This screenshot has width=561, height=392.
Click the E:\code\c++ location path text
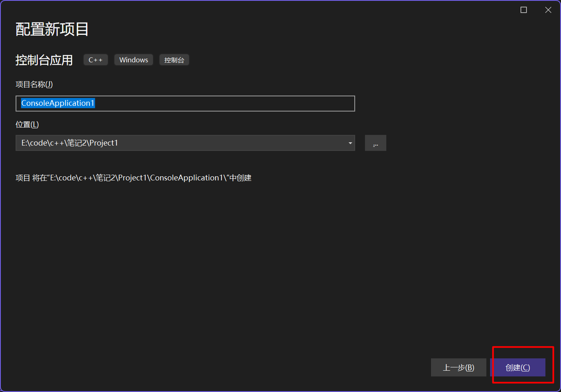(70, 143)
